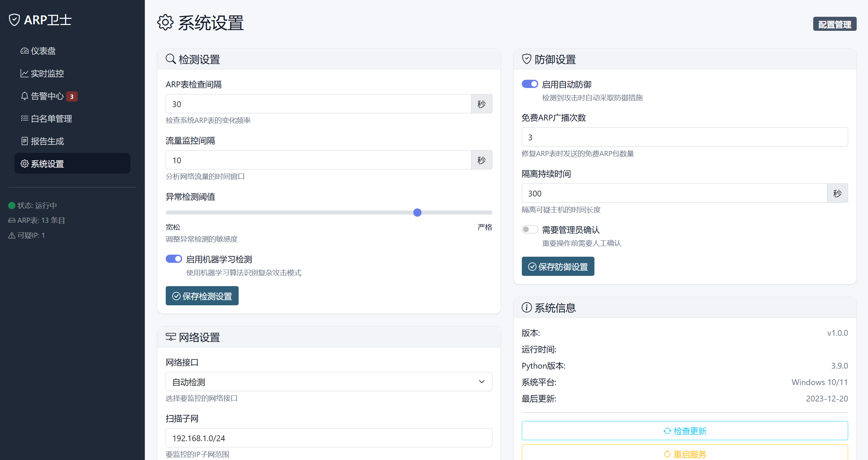This screenshot has width=868, height=460.
Task: Click the dashboard gauge icon 仪表盘
Action: [24, 51]
